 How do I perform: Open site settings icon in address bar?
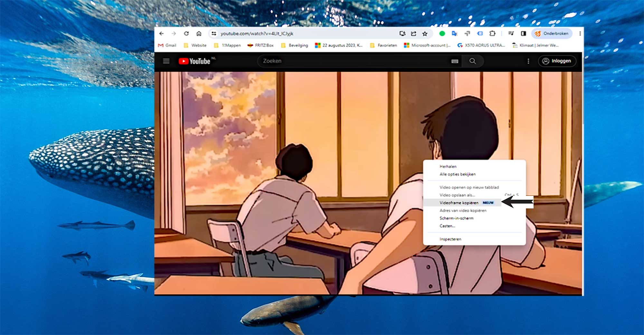[x=214, y=33]
